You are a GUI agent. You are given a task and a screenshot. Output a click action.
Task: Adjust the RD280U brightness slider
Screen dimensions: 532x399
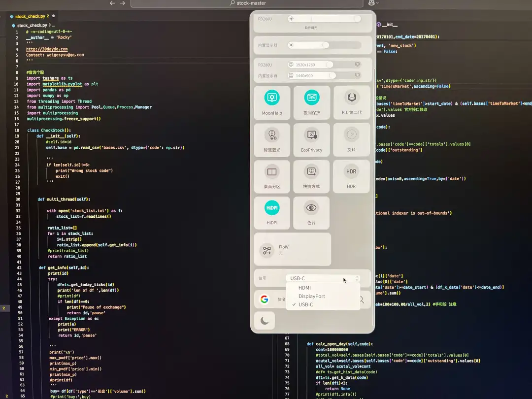(324, 19)
